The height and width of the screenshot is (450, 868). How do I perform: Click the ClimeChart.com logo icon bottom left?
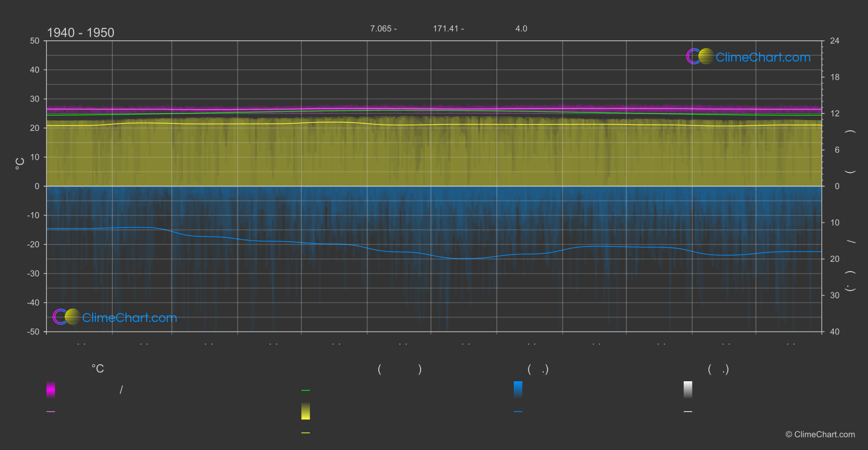click(66, 317)
